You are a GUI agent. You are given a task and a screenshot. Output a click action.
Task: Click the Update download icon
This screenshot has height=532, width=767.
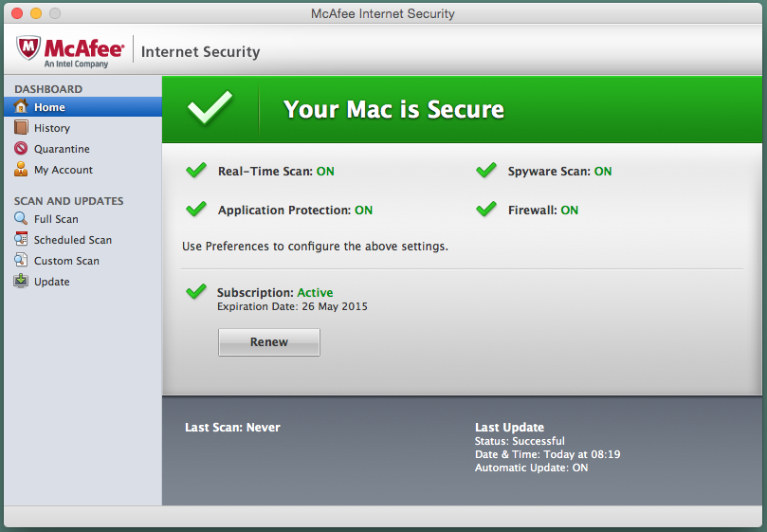21,282
